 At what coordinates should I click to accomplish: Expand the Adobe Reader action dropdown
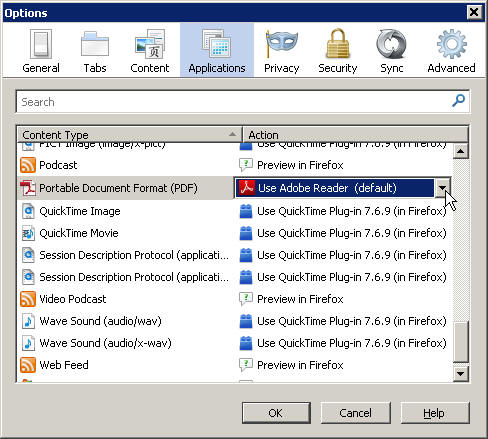click(x=442, y=188)
